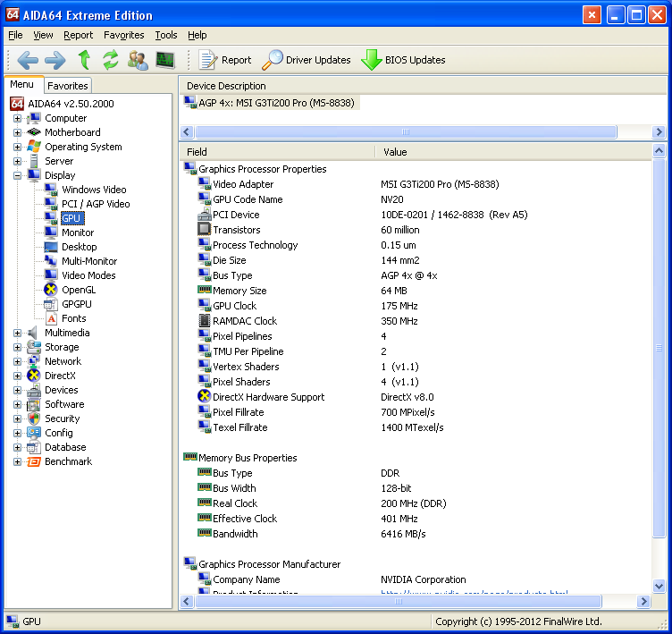Open the View menu
The height and width of the screenshot is (634, 672).
pos(43,35)
